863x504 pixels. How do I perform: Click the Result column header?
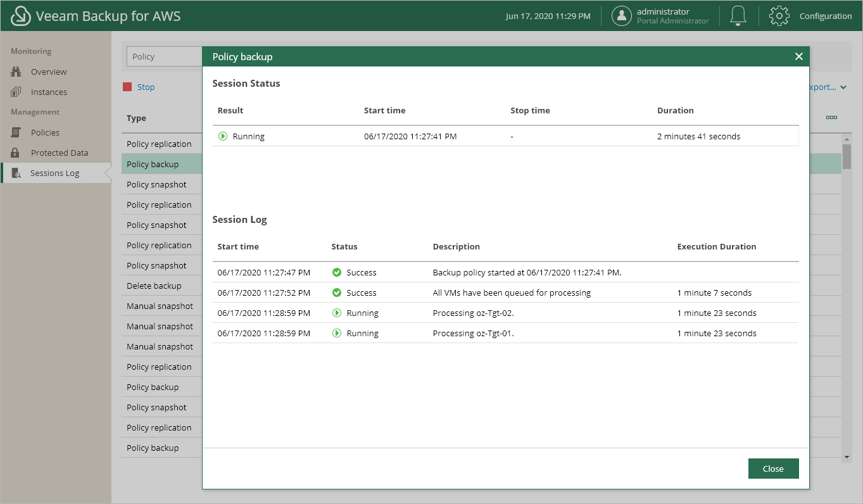pyautogui.click(x=230, y=110)
